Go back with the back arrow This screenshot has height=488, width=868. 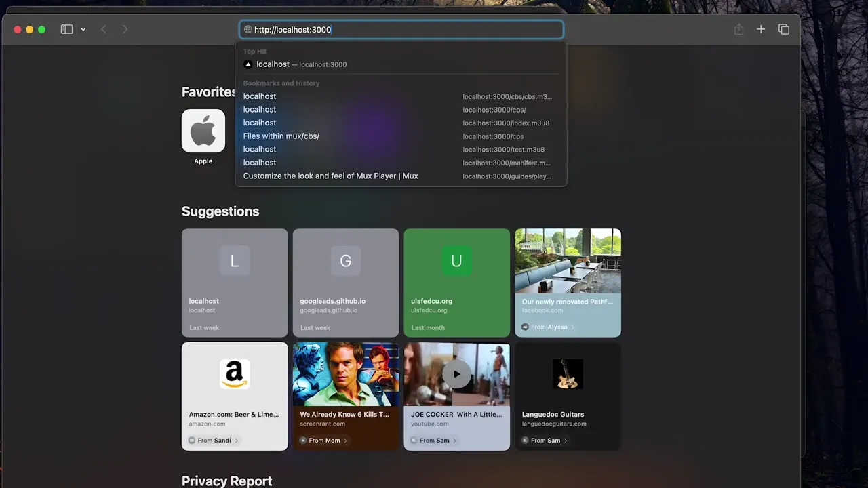pos(104,29)
